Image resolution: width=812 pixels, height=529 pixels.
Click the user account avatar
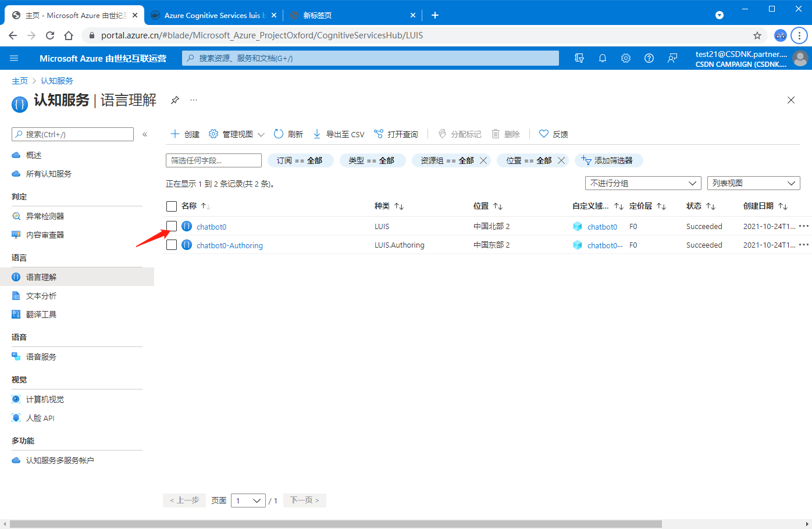(800, 58)
